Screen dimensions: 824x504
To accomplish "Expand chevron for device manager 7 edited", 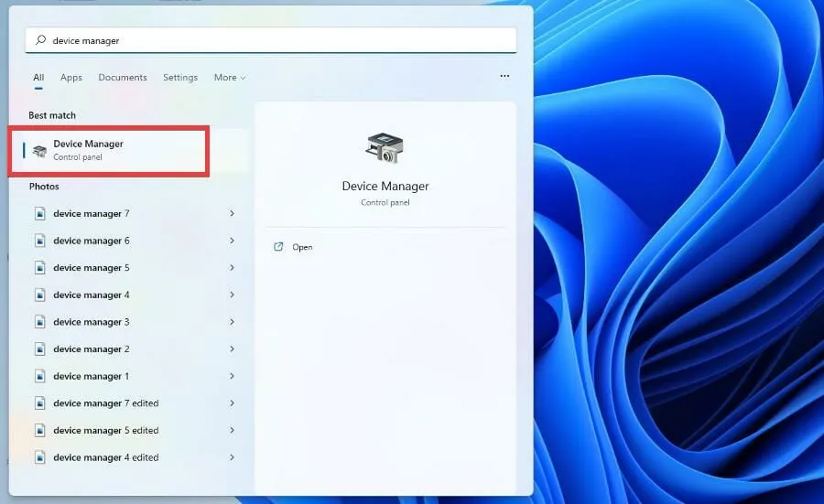I will tap(232, 403).
